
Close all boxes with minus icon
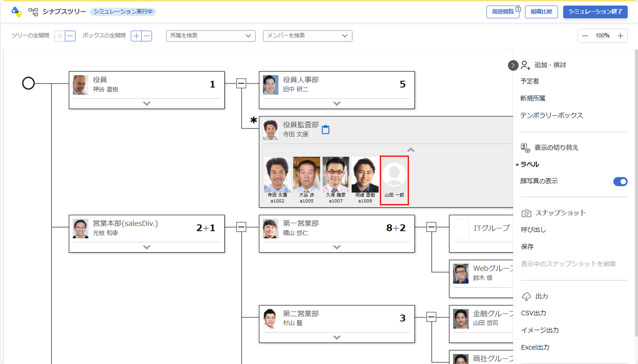pyautogui.click(x=147, y=36)
